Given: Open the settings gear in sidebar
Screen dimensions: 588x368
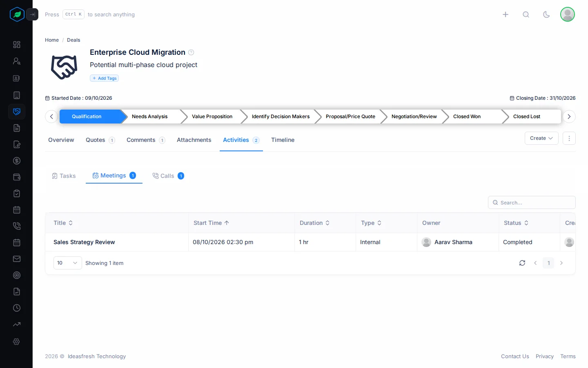Looking at the screenshot, I should coord(17,341).
